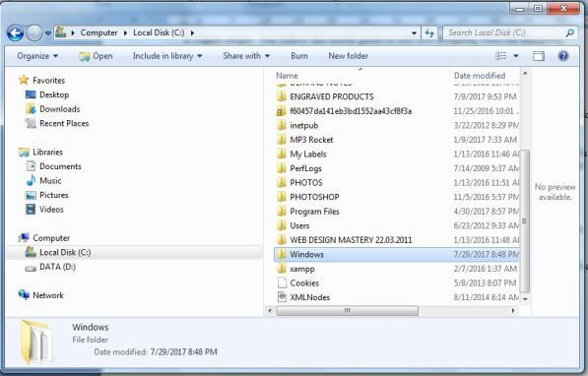Click the Windows folder icon in file list
Viewport: 588px width, 376px height.
pyautogui.click(x=282, y=254)
